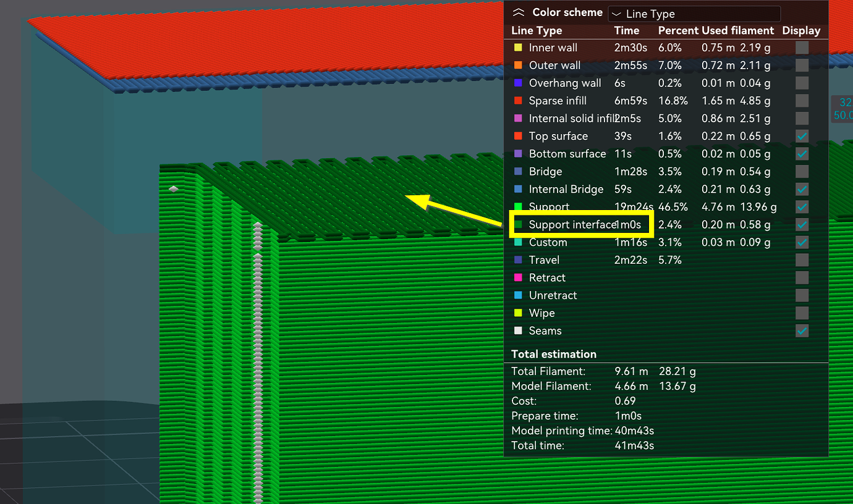
Task: Select the Travel row label
Action: tap(544, 260)
